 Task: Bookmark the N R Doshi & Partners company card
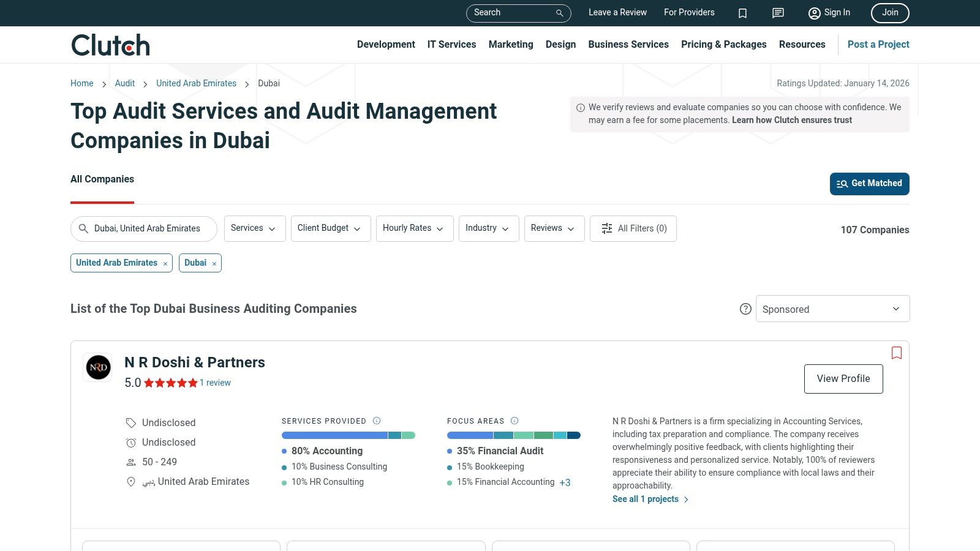tap(896, 353)
